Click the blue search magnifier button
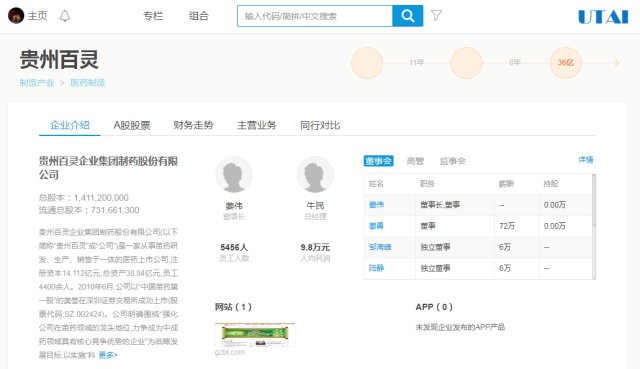The height and width of the screenshot is (369, 640). [x=407, y=16]
